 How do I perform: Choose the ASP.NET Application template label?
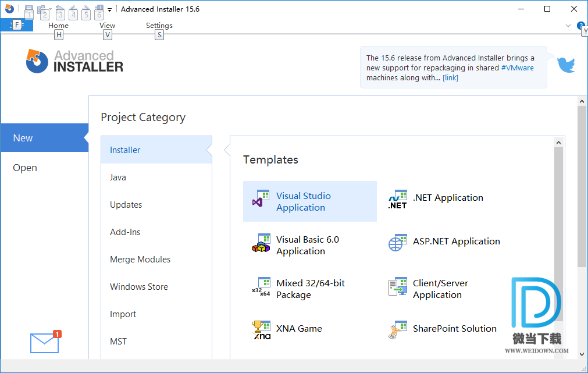click(457, 241)
